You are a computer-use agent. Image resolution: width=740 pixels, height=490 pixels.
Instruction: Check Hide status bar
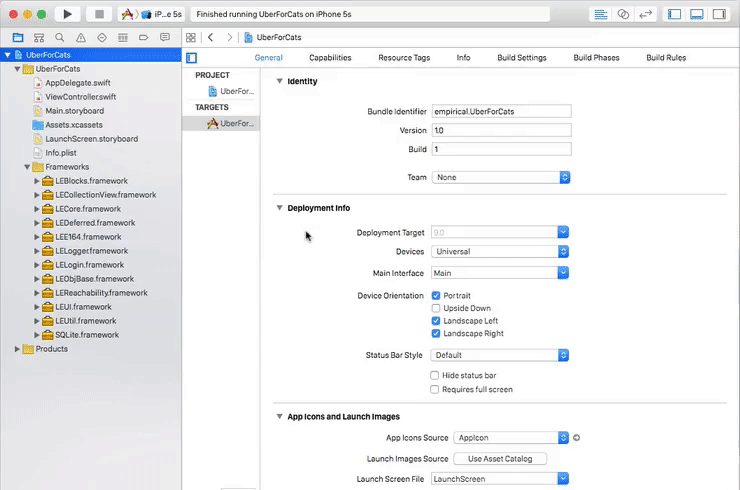435,375
